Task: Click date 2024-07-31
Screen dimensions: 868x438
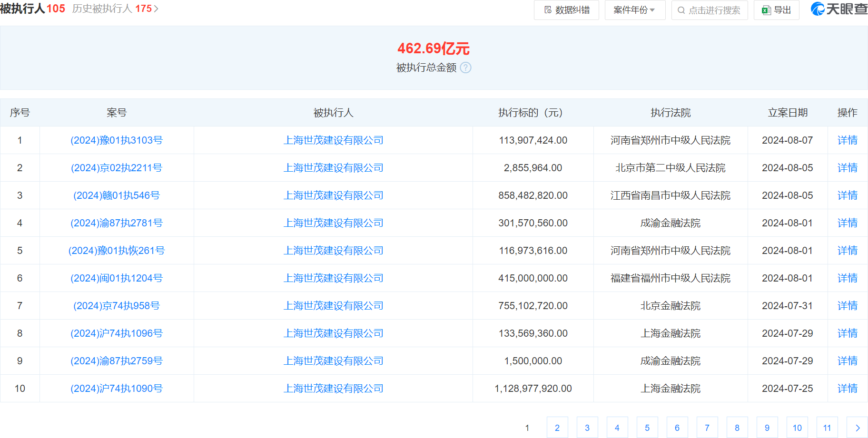Action: pyautogui.click(x=788, y=306)
